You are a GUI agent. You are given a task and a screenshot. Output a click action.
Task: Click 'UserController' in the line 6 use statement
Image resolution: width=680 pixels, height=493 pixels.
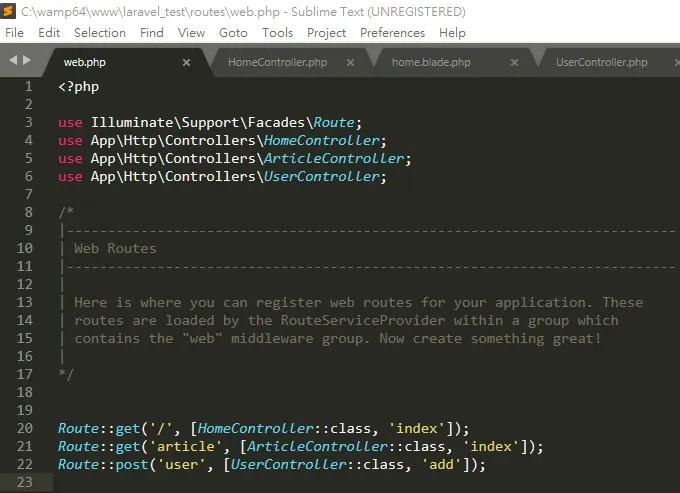321,176
